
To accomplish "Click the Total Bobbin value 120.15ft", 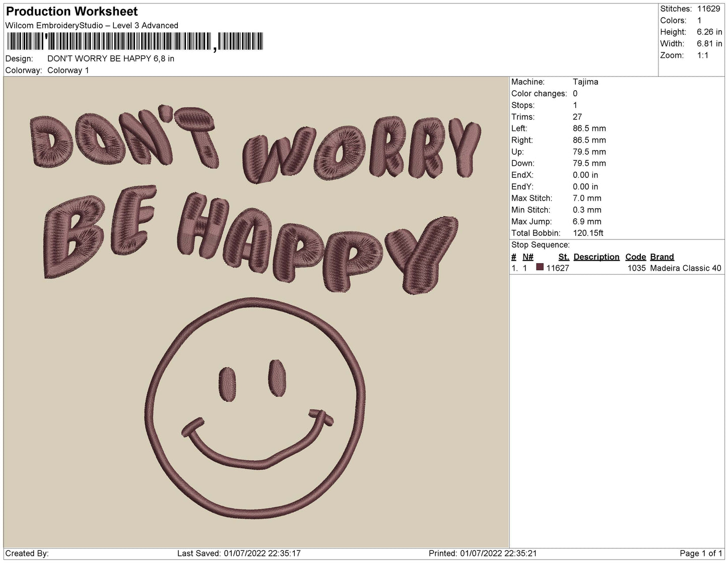I will pos(588,233).
